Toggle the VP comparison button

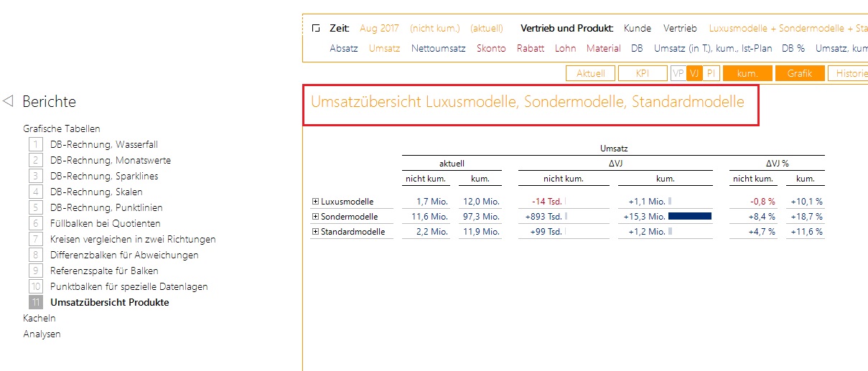678,73
